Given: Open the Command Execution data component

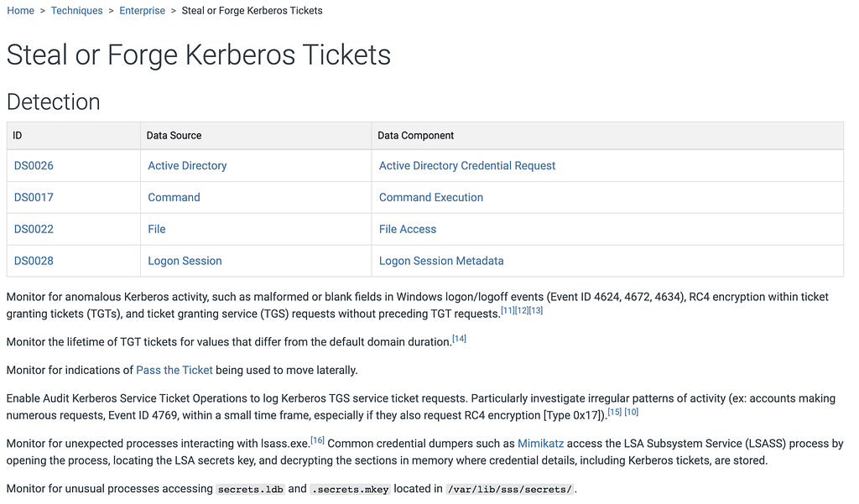Looking at the screenshot, I should click(x=431, y=198).
